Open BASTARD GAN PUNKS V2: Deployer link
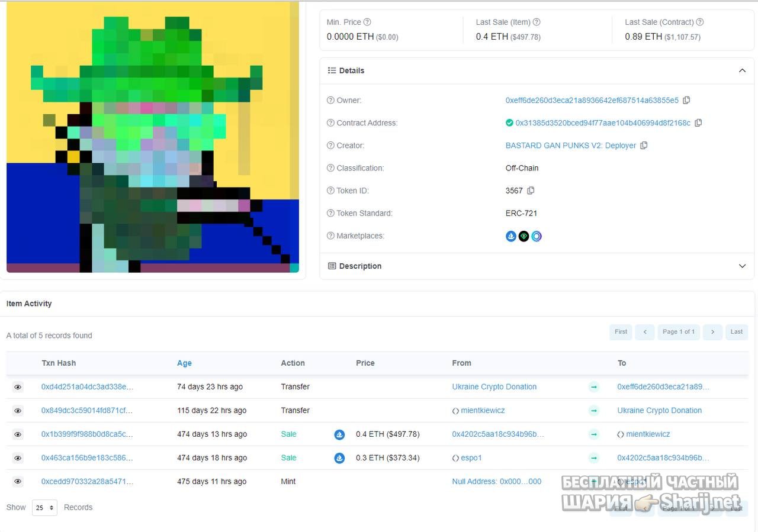Screen dimensions: 758x532 571,146
